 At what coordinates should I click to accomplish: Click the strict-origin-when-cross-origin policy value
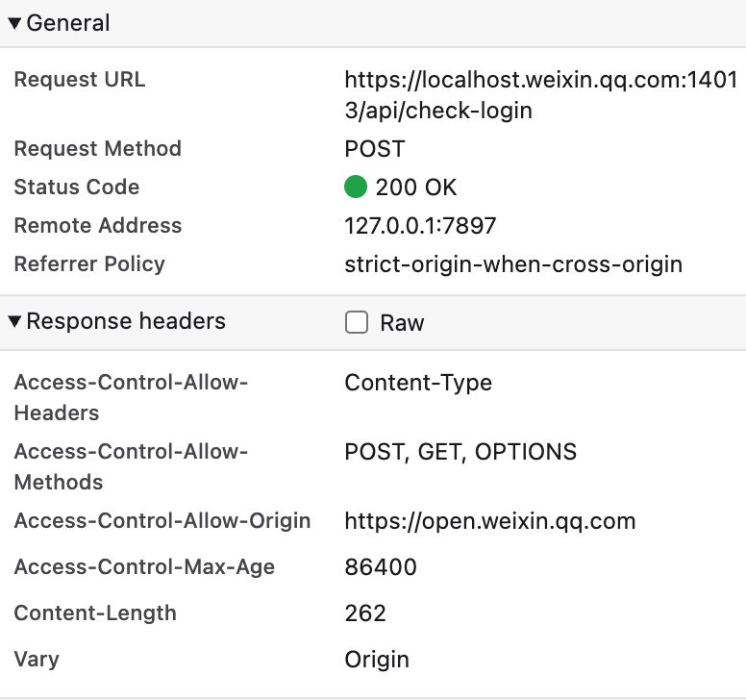(x=513, y=264)
